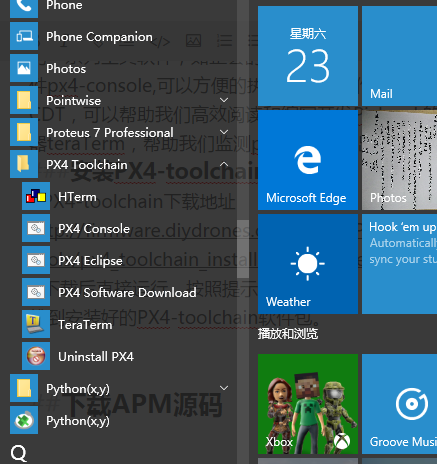Open the Mail tile

(x=399, y=56)
